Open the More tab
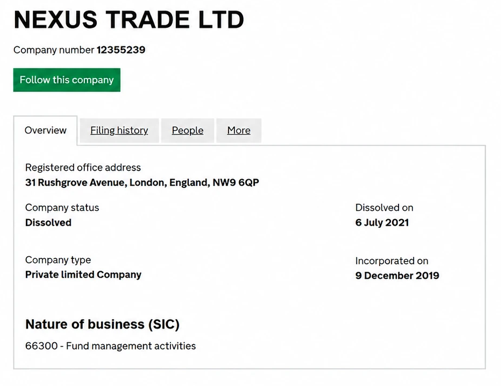 tap(239, 130)
